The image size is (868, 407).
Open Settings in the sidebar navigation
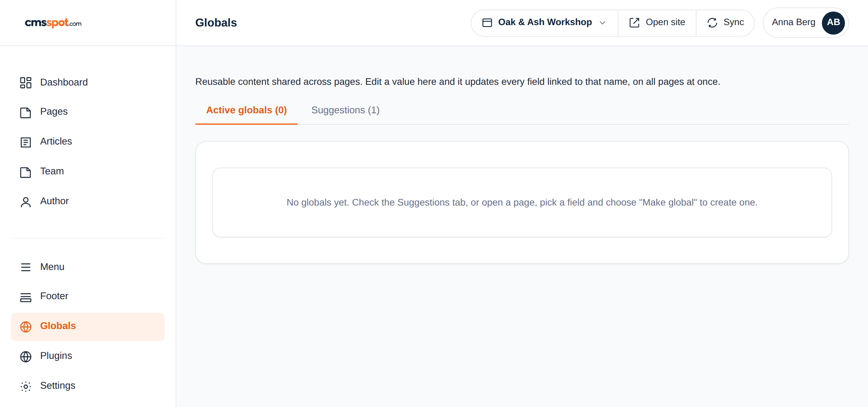88,386
